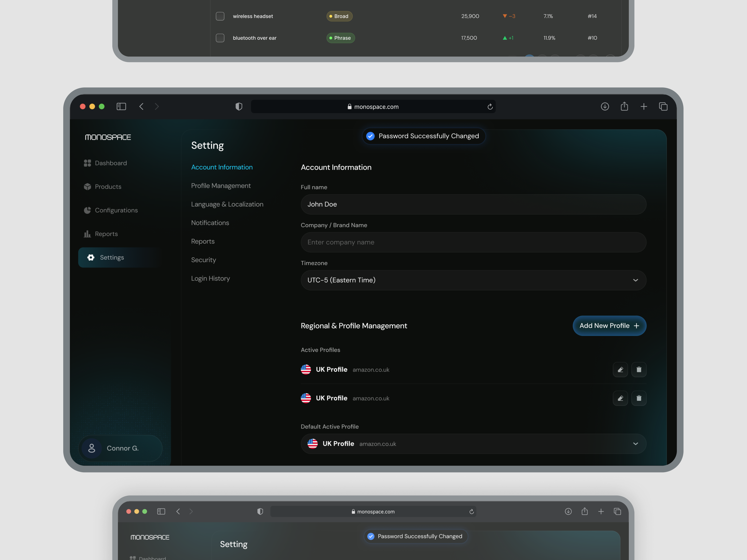The height and width of the screenshot is (560, 747).
Task: Open Reports in the left sidebar
Action: point(101,234)
